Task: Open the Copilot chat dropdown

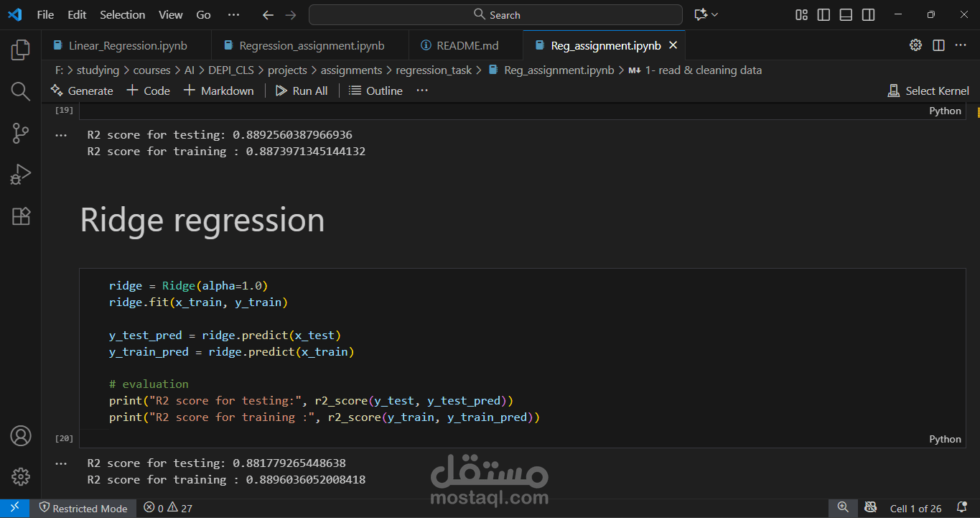Action: click(715, 14)
